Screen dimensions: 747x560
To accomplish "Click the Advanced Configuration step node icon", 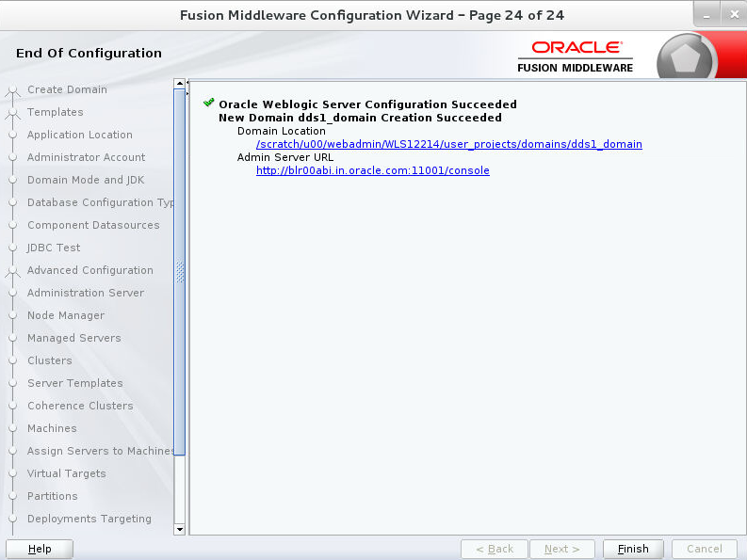I will click(13, 271).
